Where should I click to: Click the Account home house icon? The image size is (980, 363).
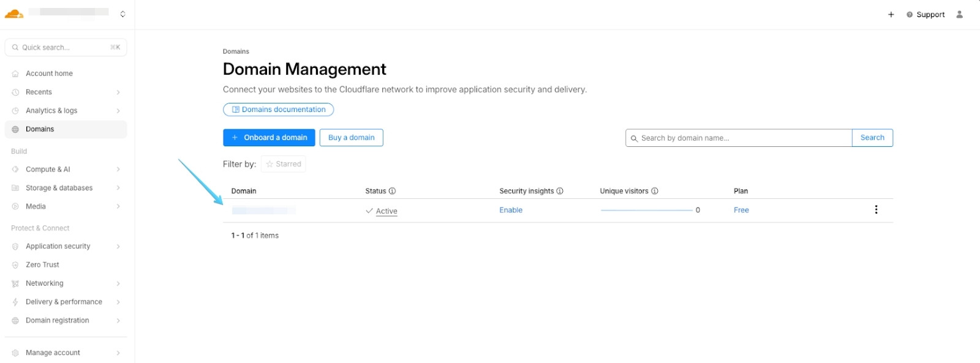click(x=15, y=73)
